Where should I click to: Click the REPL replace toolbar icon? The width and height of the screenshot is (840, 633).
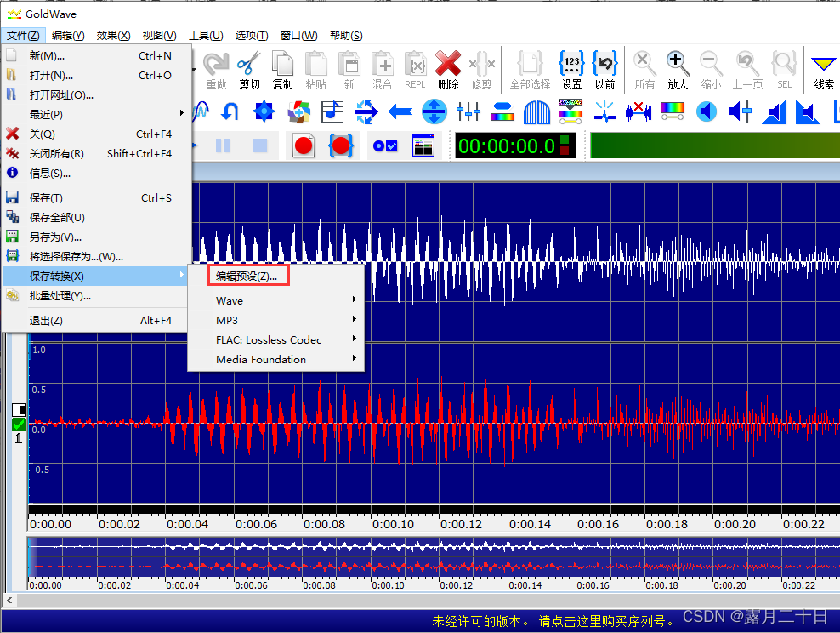point(415,71)
